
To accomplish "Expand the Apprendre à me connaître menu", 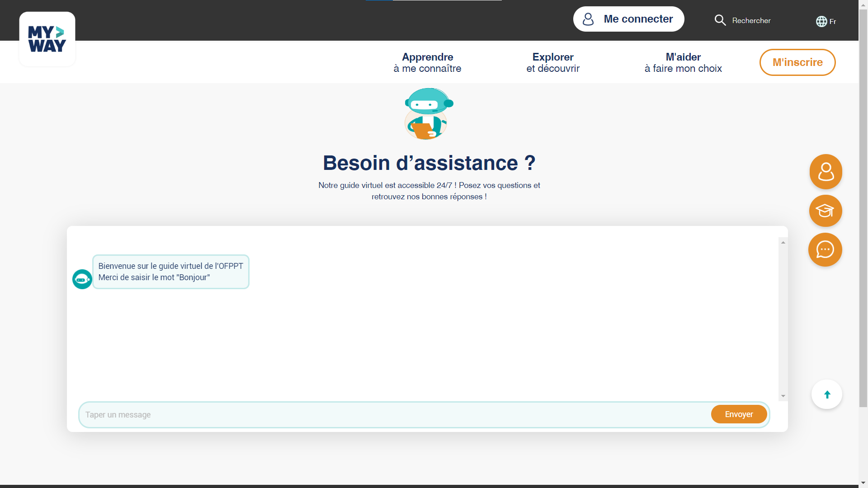I will [427, 62].
